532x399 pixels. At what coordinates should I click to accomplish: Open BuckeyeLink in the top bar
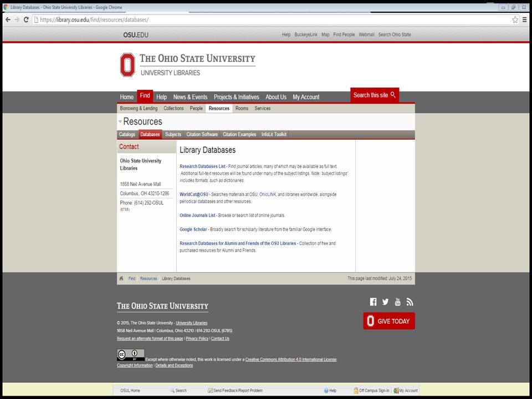[306, 34]
